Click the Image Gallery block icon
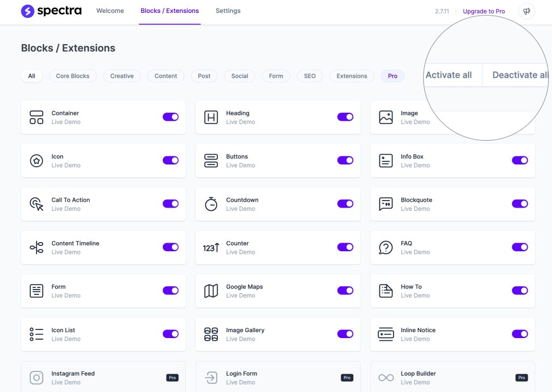 tap(211, 334)
